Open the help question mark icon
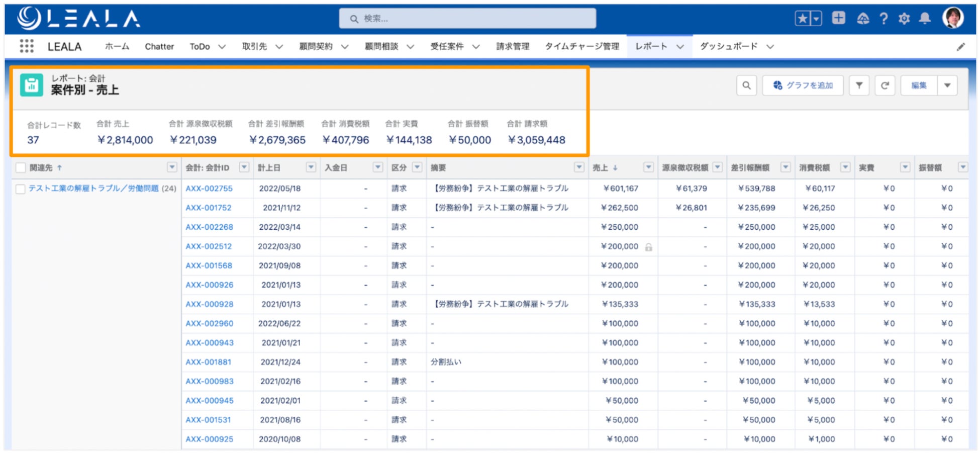Screen dimensions: 980x454 point(884,19)
